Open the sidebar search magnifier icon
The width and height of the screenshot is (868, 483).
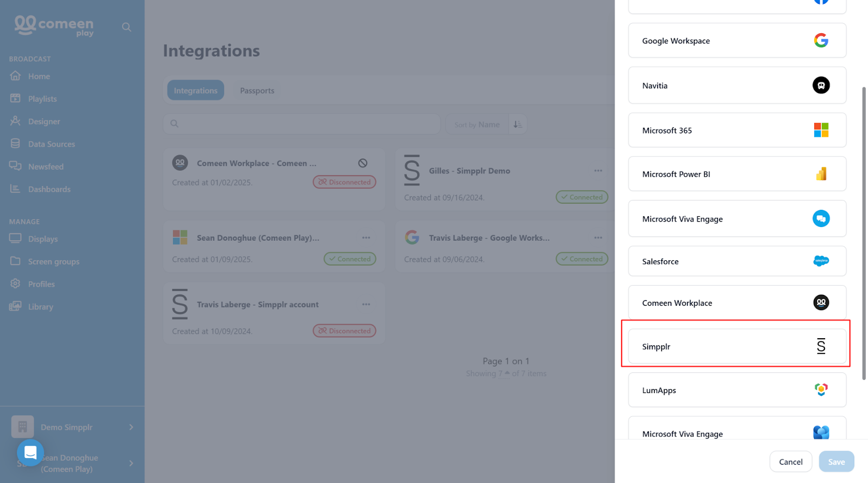click(x=126, y=27)
